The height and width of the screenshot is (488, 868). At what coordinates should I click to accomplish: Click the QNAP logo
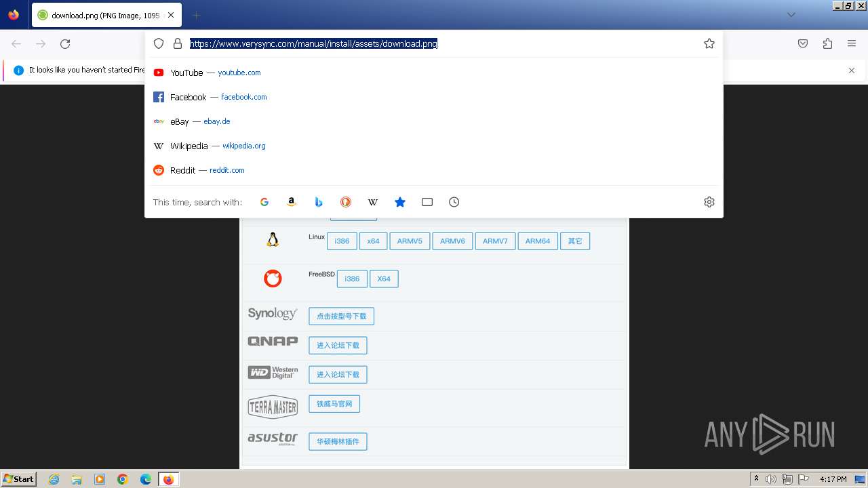coord(273,342)
